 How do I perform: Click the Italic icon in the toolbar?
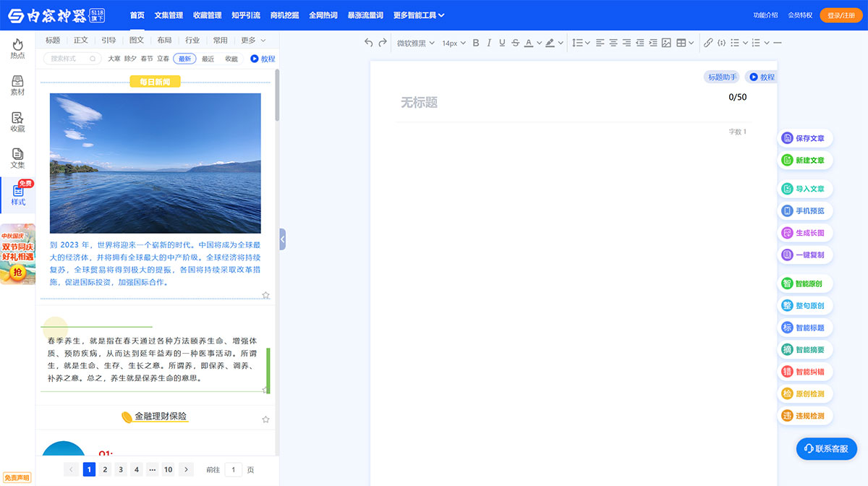(x=489, y=43)
